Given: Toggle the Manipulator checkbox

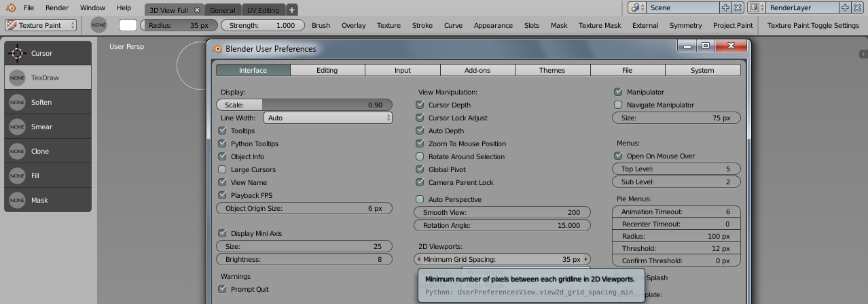Looking at the screenshot, I should pos(618,92).
